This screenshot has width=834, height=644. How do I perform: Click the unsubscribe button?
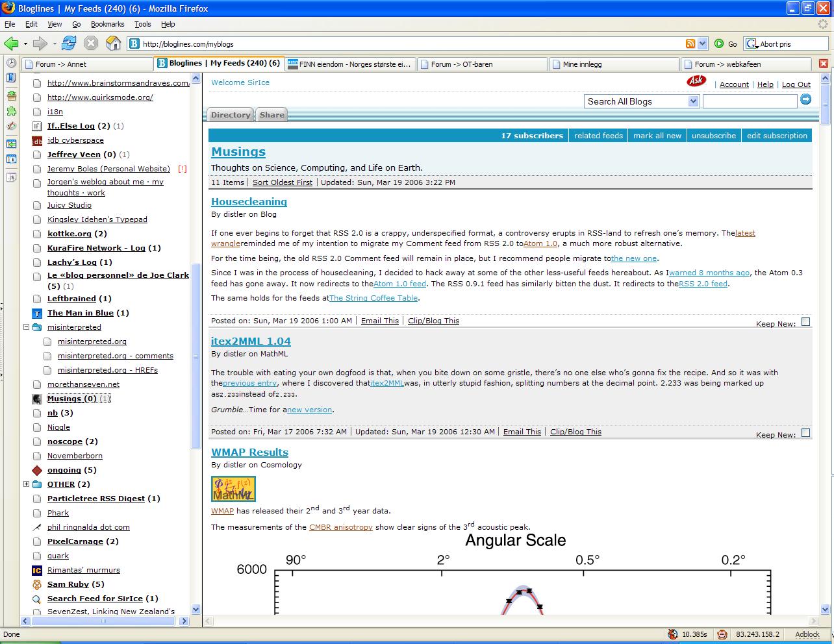point(714,136)
